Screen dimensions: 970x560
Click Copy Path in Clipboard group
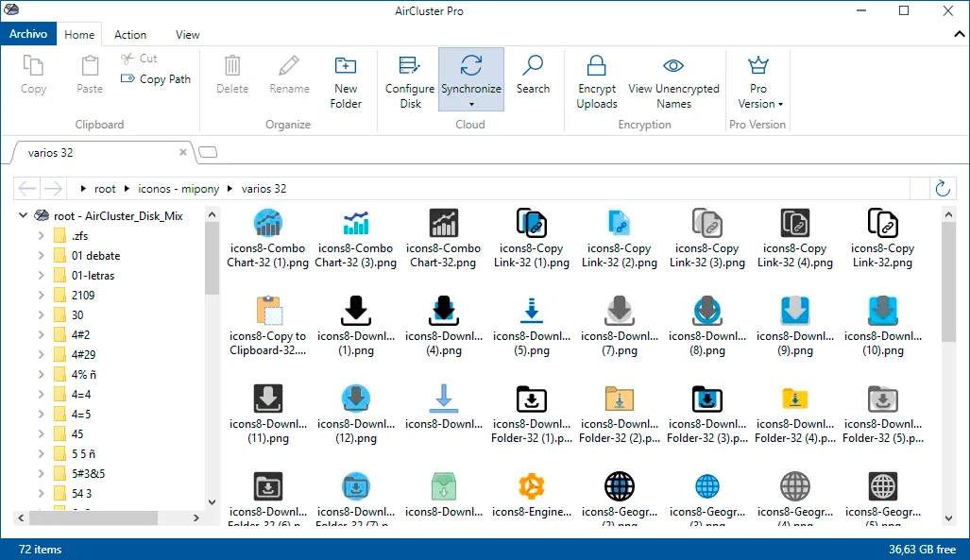156,79
